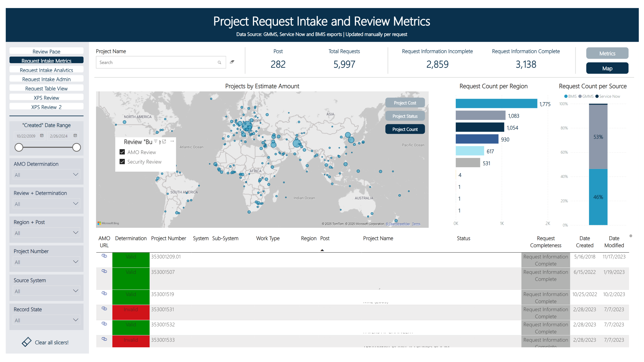Click the Metrics button
The height and width of the screenshot is (362, 644).
[607, 54]
